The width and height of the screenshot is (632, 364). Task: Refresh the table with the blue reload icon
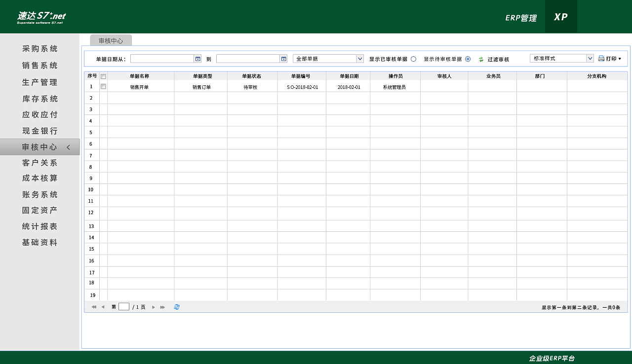tap(177, 307)
